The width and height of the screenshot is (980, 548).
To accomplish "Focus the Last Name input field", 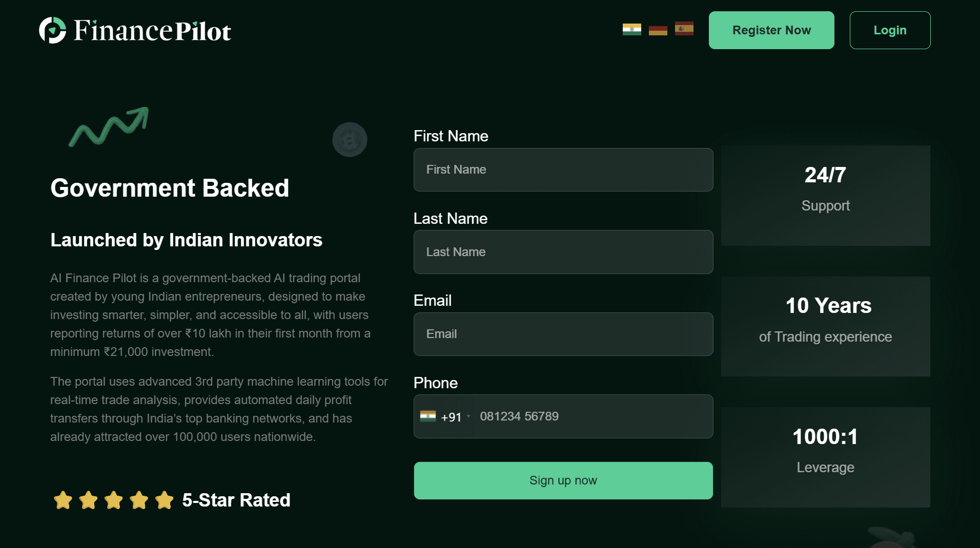I will point(563,252).
